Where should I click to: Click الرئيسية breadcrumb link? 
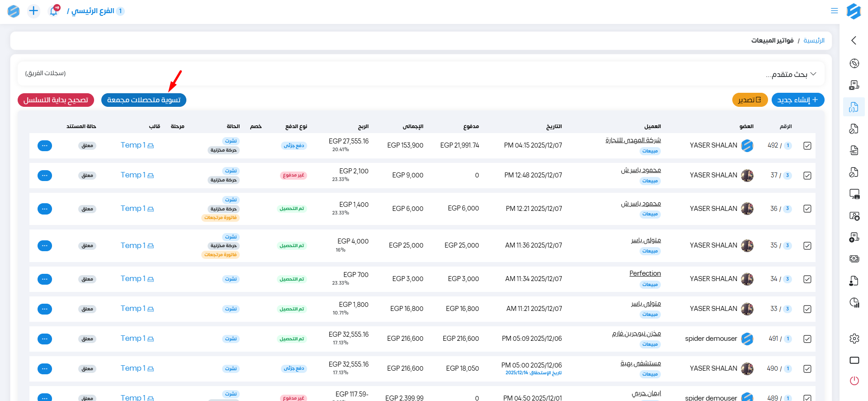coord(814,41)
